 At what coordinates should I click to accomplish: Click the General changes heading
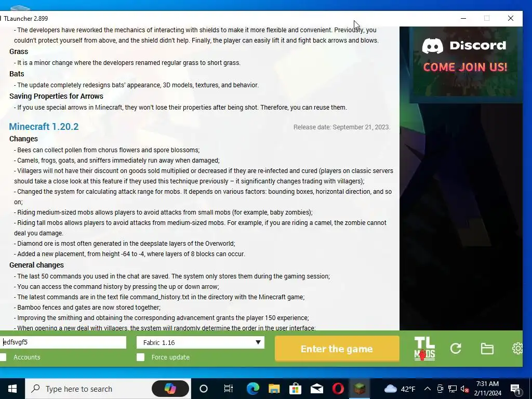click(x=37, y=265)
